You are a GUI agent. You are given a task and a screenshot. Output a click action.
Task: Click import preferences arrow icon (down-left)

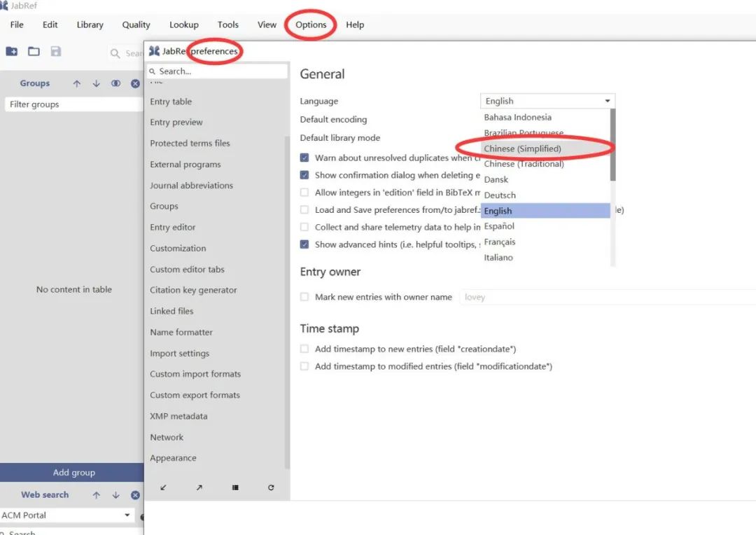pos(163,487)
